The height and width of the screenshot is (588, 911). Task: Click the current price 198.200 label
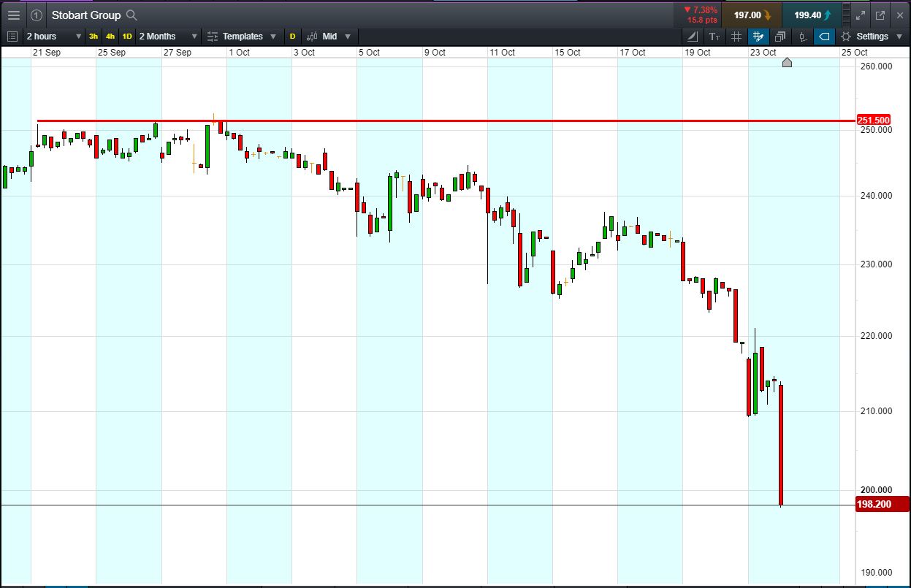[x=882, y=504]
